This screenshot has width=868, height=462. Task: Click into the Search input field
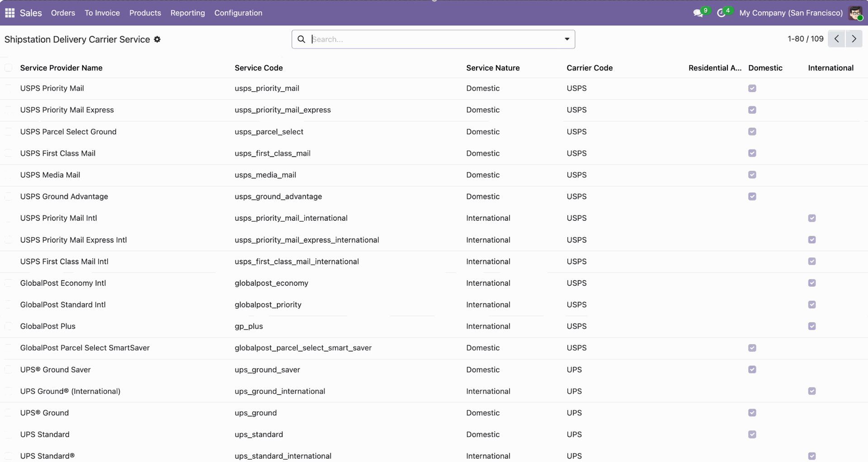pos(434,39)
